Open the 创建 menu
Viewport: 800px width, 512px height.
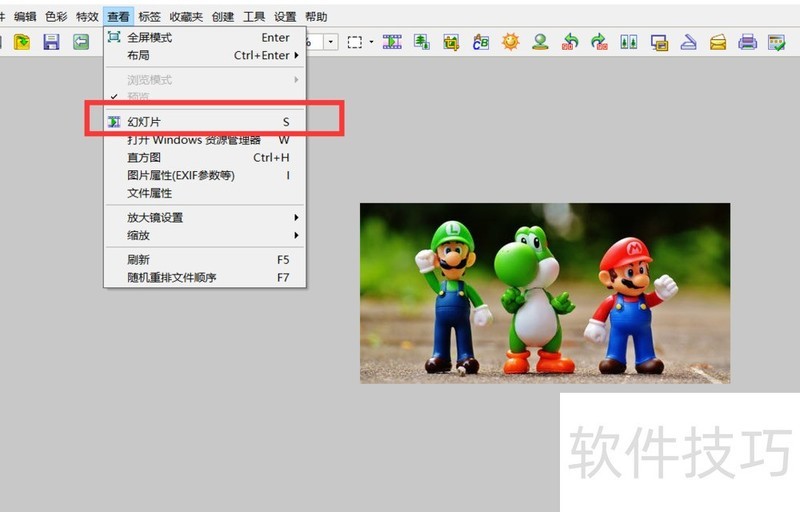click(223, 17)
